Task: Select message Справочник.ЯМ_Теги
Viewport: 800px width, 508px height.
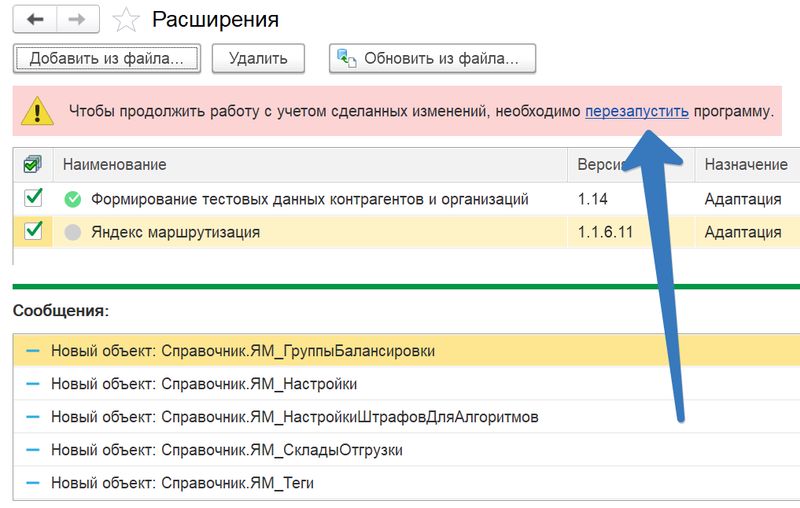Action: (406, 482)
